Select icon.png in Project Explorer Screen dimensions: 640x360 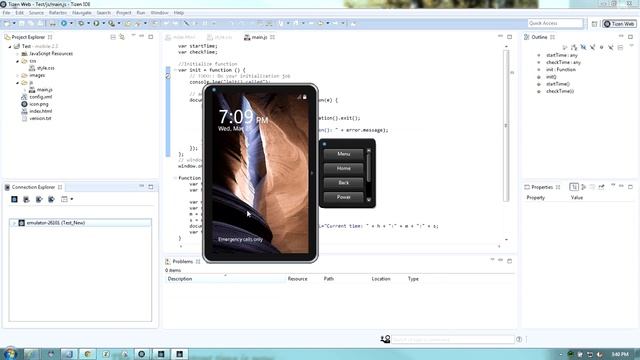coord(38,104)
